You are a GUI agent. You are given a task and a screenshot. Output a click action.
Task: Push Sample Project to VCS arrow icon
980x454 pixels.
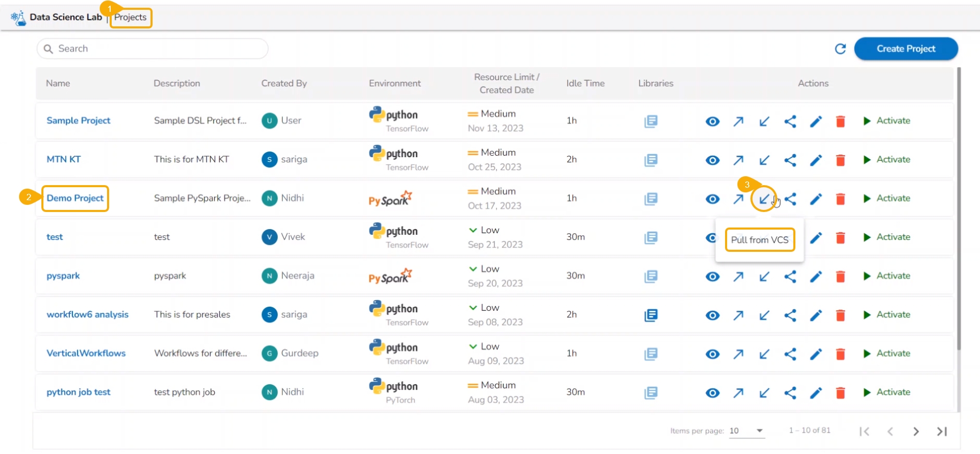point(738,122)
